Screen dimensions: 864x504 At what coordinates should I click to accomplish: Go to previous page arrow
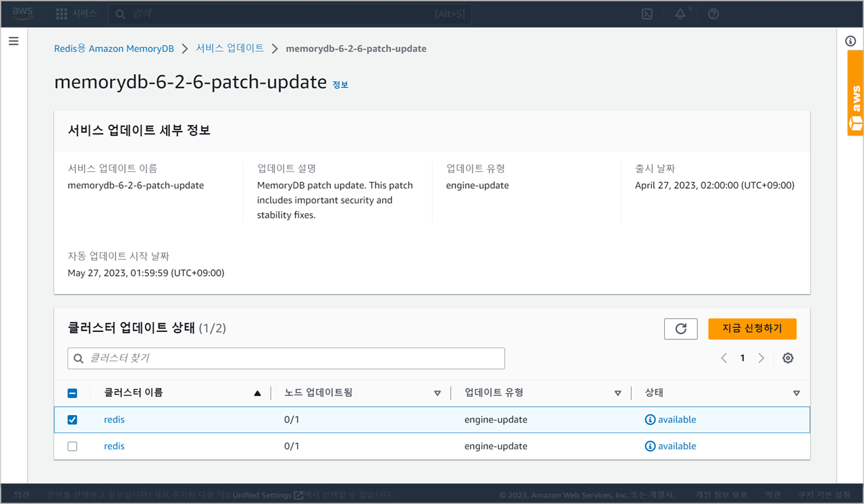[x=724, y=358]
